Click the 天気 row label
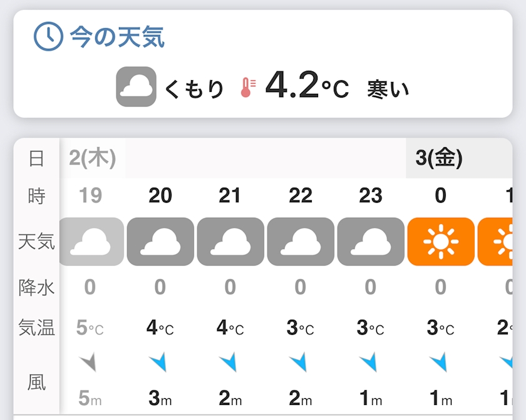The width and height of the screenshot is (526, 420). tap(36, 242)
